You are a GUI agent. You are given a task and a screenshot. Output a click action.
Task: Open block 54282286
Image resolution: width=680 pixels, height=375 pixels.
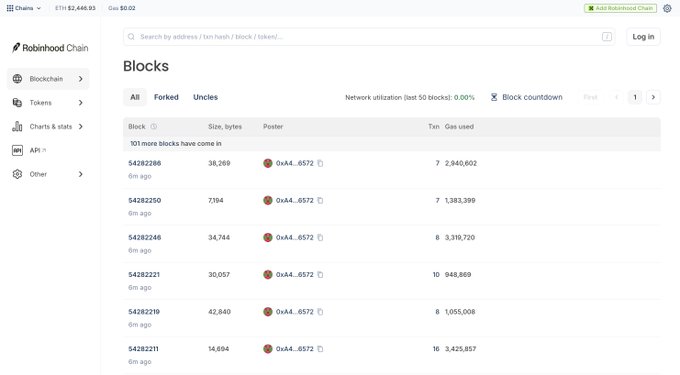pyautogui.click(x=144, y=163)
